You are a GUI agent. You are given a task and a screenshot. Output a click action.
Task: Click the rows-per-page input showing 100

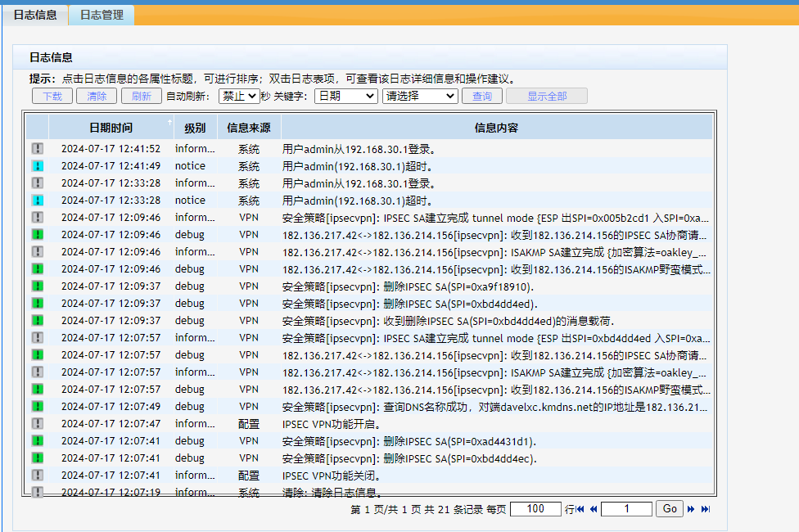[535, 509]
